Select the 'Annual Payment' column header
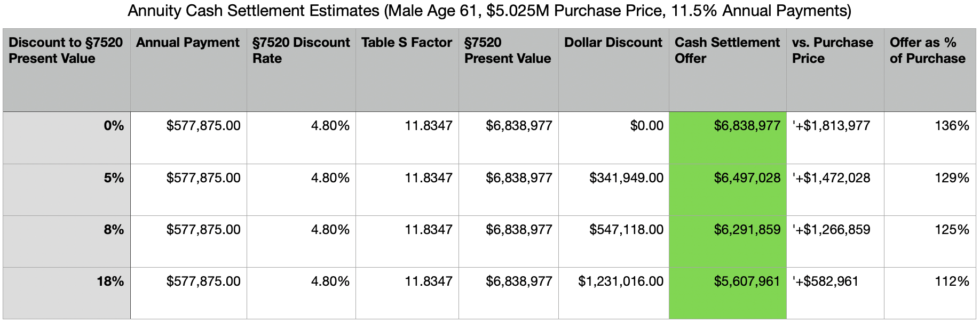 click(188, 43)
